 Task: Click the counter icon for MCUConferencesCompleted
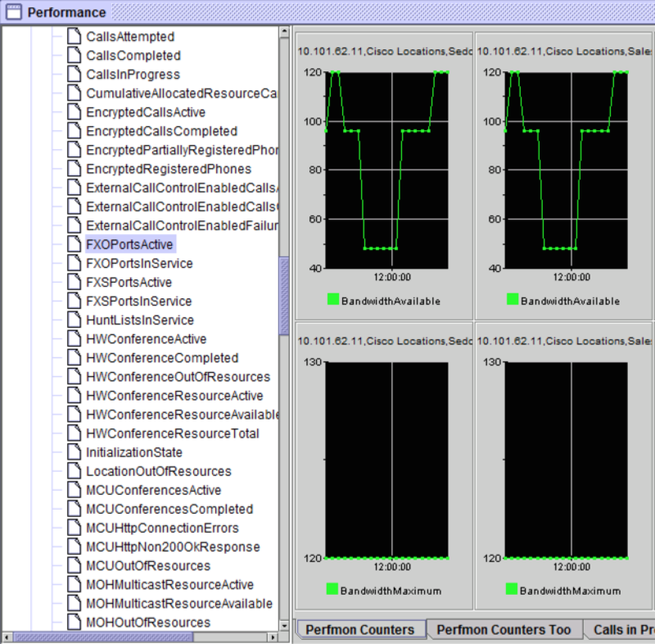75,509
